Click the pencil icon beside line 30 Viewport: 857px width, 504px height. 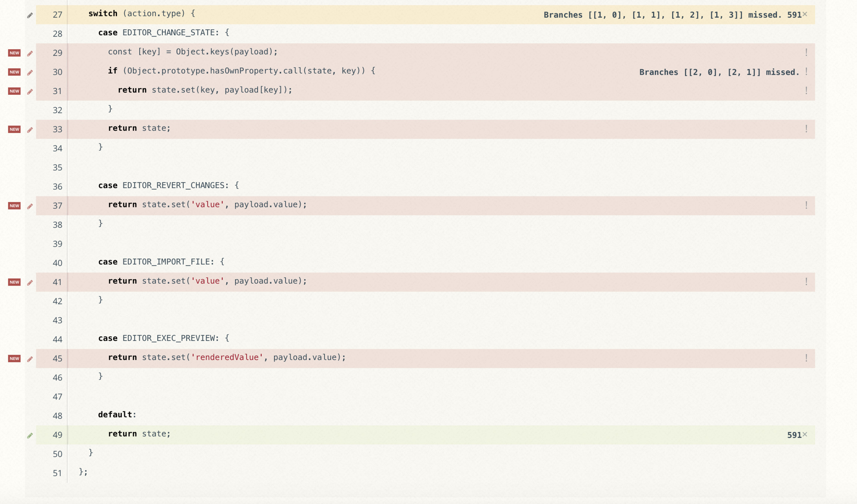(x=30, y=72)
